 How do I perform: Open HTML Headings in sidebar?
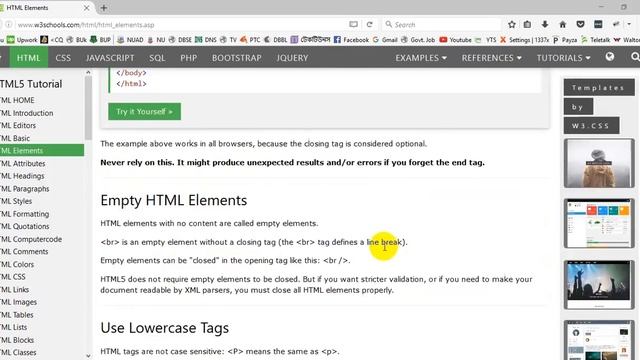(22, 176)
